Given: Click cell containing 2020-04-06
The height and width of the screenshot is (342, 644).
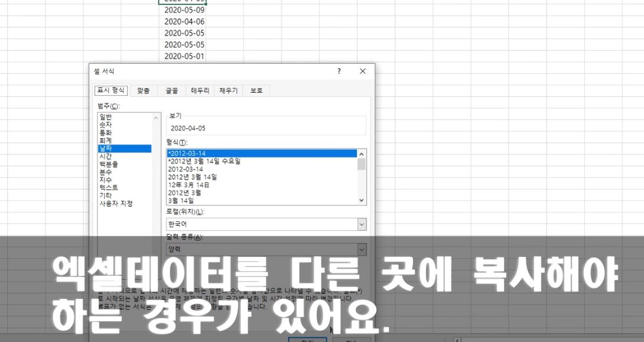Looking at the screenshot, I should coord(183,21).
